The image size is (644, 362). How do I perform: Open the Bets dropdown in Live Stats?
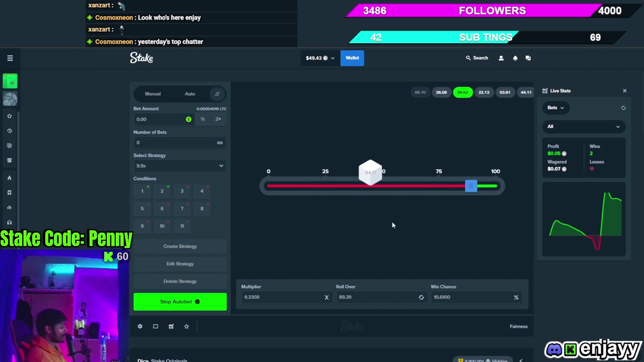tap(555, 108)
